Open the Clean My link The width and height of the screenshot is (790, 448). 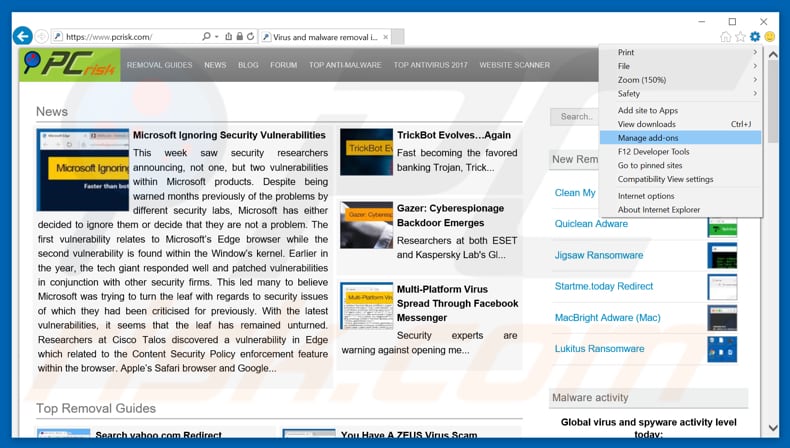pos(575,193)
